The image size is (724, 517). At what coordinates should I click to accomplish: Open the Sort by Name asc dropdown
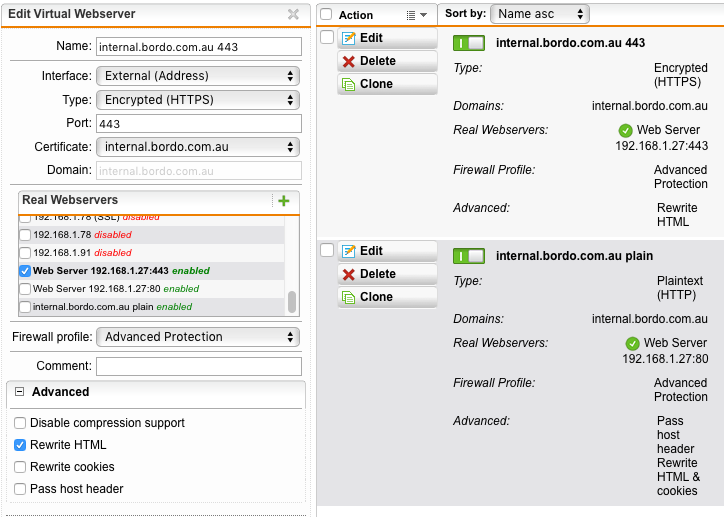coord(540,14)
